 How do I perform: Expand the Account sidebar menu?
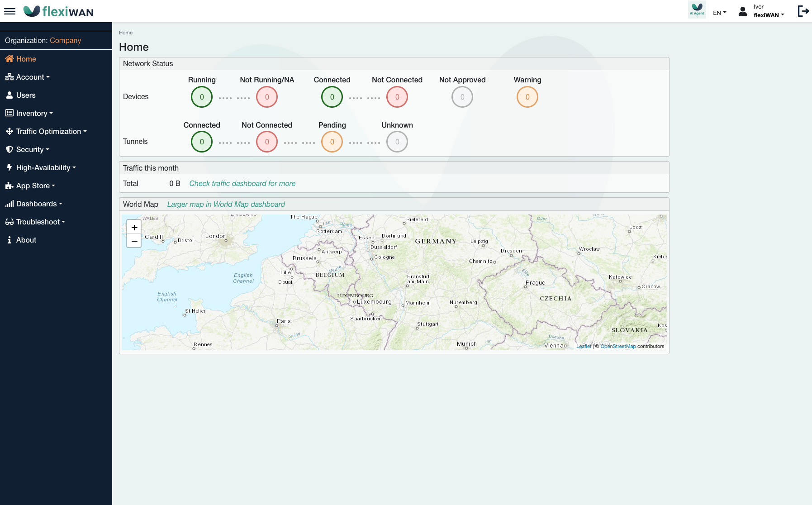pos(33,77)
